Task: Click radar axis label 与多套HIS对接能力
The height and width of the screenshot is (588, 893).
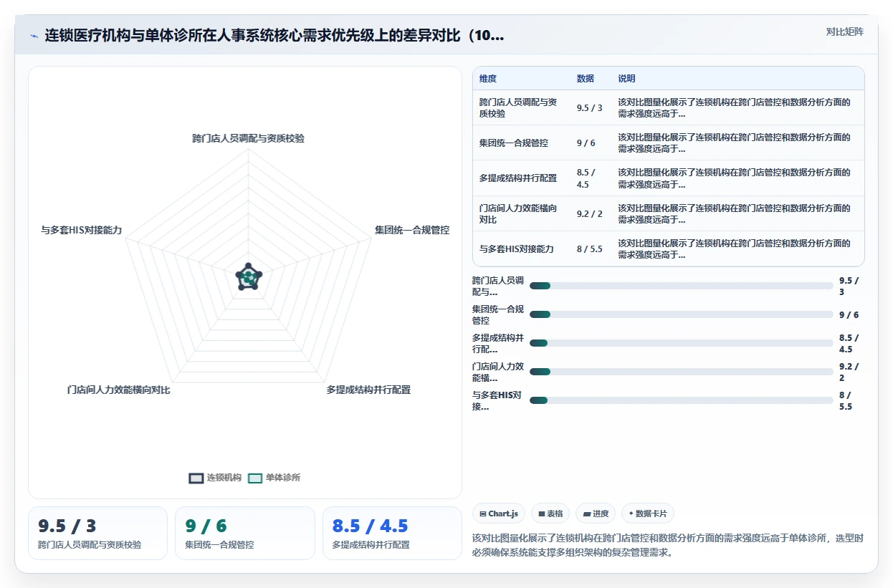Action: (x=81, y=230)
